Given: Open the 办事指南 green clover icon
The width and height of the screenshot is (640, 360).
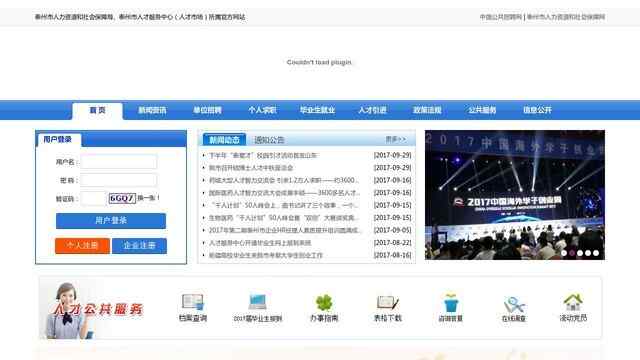Looking at the screenshot, I should pyautogui.click(x=324, y=308).
